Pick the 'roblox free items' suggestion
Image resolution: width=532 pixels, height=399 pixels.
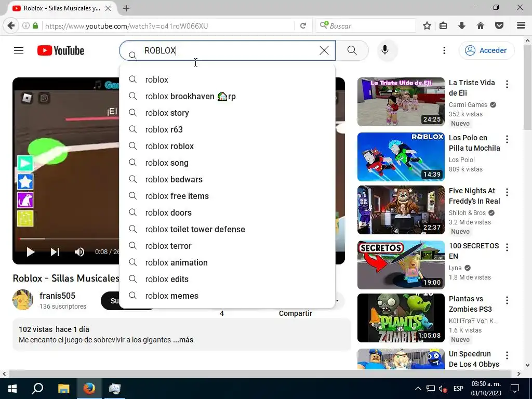tap(228, 196)
